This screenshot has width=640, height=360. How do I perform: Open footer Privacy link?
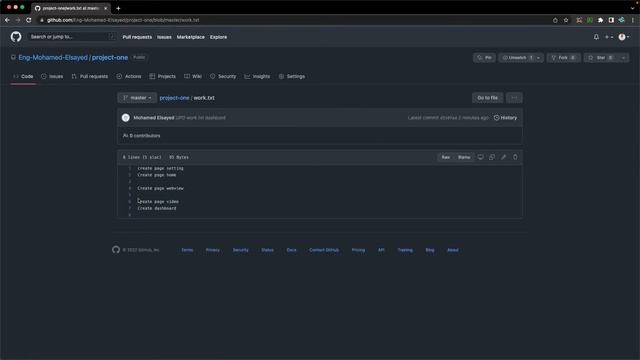pos(213,250)
